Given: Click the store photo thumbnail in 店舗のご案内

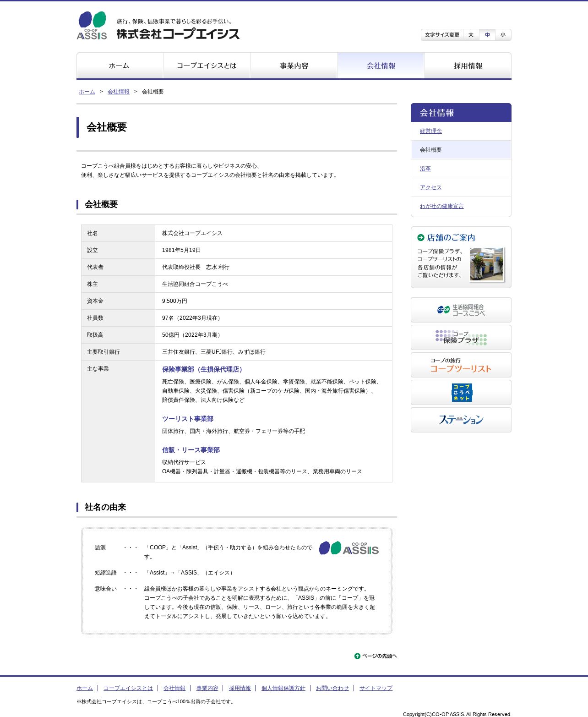Looking at the screenshot, I should 487,264.
